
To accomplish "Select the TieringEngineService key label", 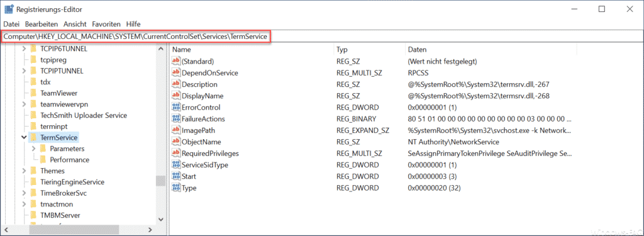I will [72, 182].
